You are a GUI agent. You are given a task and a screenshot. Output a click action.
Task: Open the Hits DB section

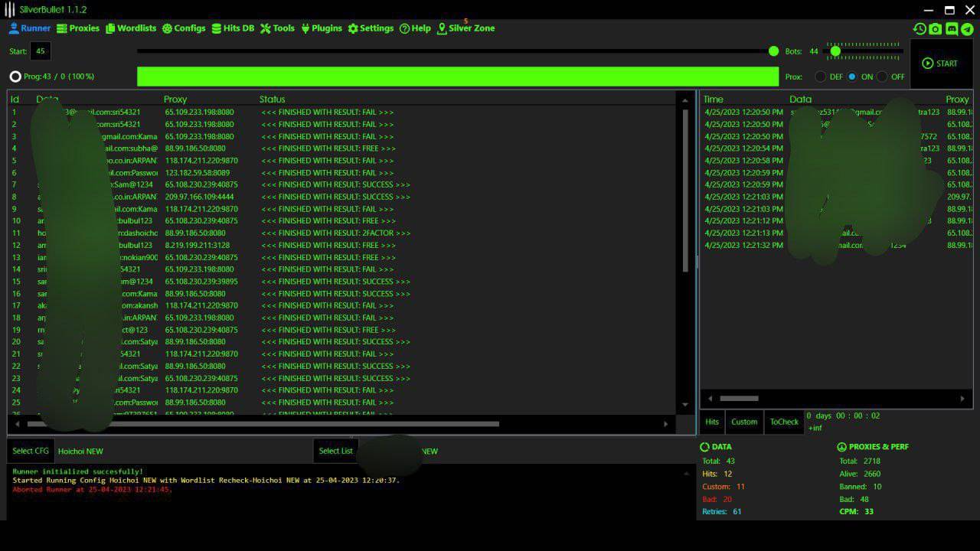point(233,28)
